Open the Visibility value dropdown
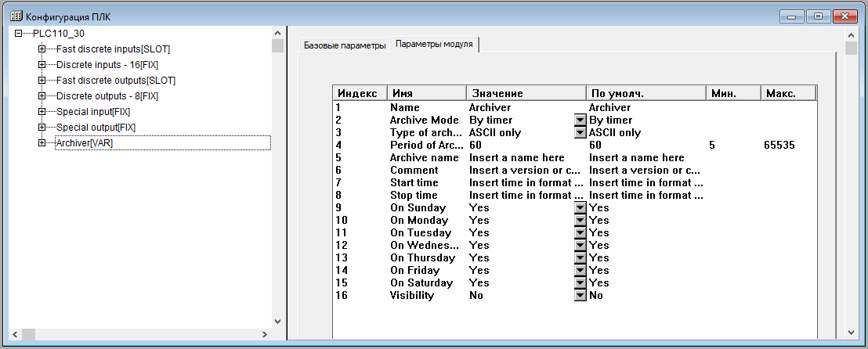Screen dimensions: 868x349 click(580, 296)
